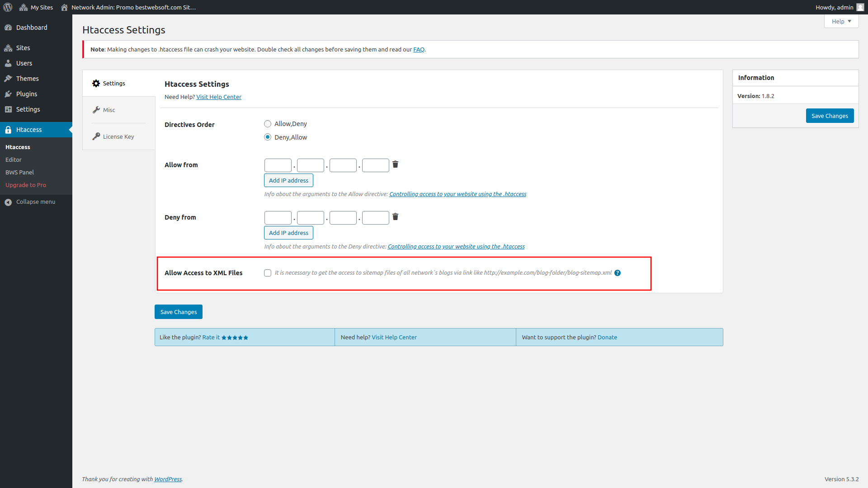Click the admin avatar in top bar
This screenshot has width=868, height=488.
coord(860,7)
